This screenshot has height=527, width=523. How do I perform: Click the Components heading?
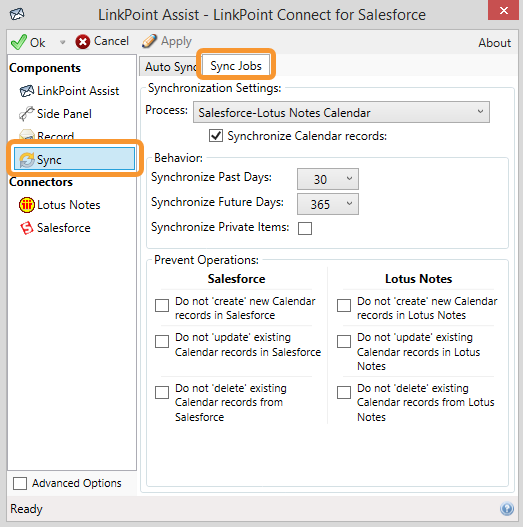pyautogui.click(x=45, y=68)
